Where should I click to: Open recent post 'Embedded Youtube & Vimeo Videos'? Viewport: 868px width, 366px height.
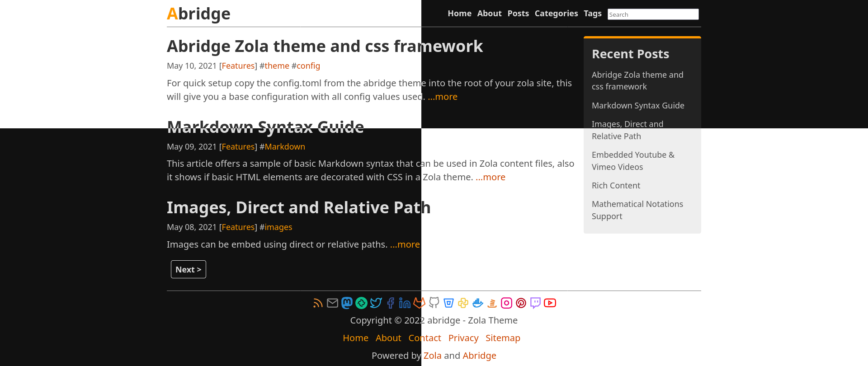click(x=633, y=161)
